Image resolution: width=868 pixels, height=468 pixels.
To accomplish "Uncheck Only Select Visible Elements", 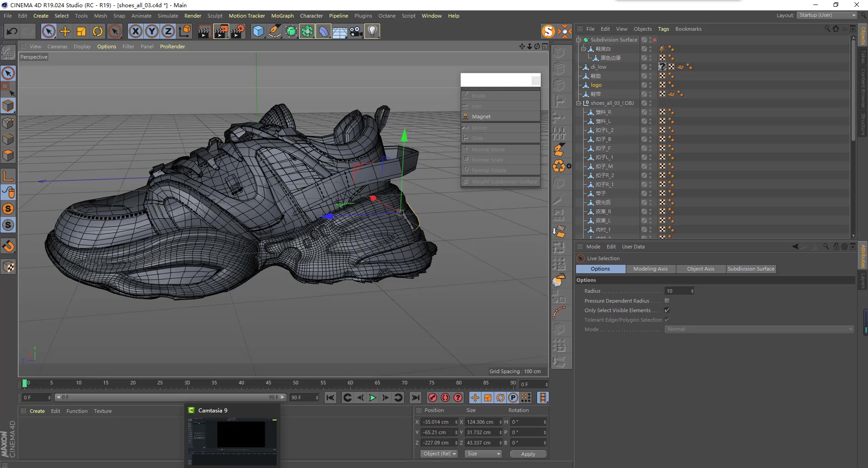I will click(x=667, y=310).
